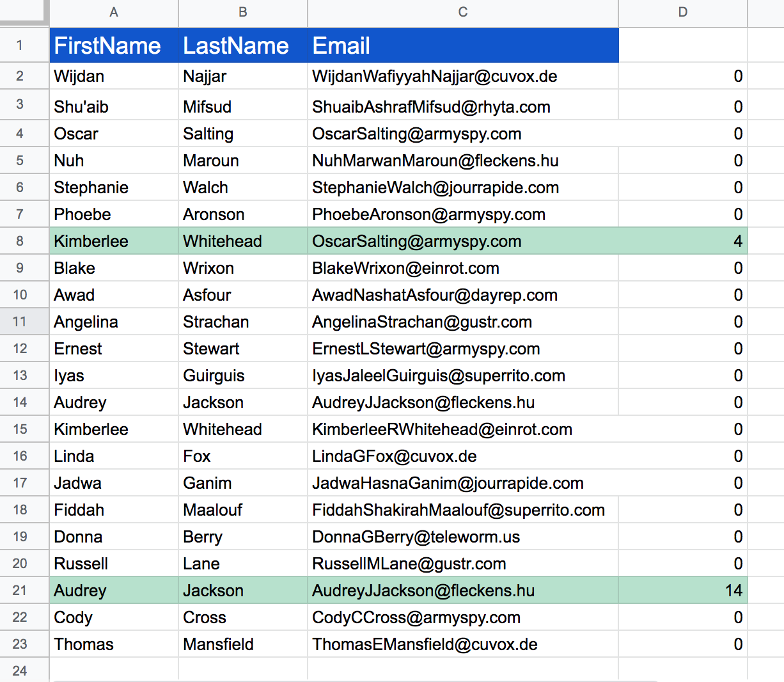Select column C by its header

click(x=462, y=13)
